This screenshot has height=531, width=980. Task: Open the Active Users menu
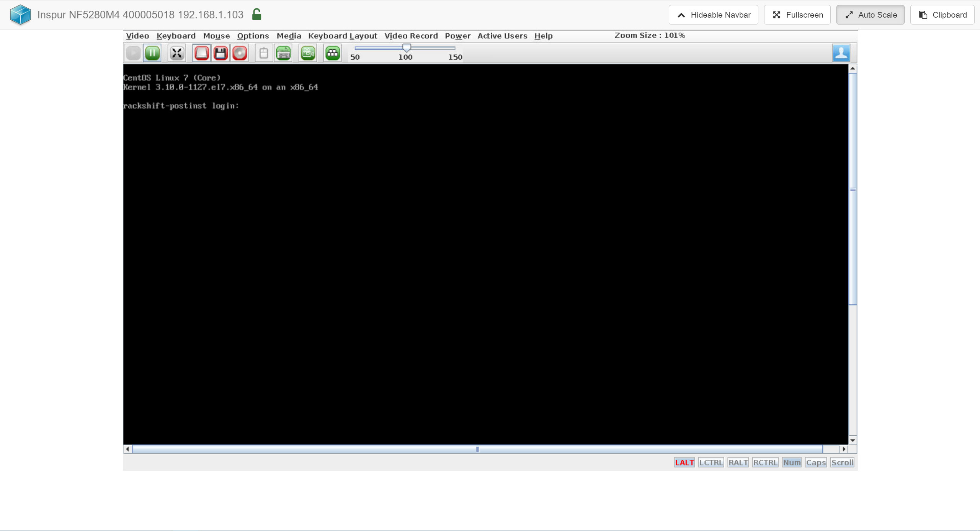[502, 36]
